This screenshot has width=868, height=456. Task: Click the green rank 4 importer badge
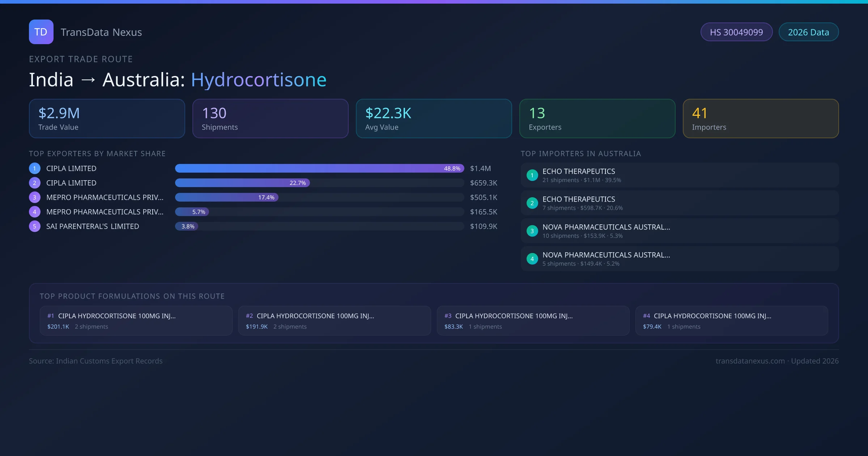[532, 259]
